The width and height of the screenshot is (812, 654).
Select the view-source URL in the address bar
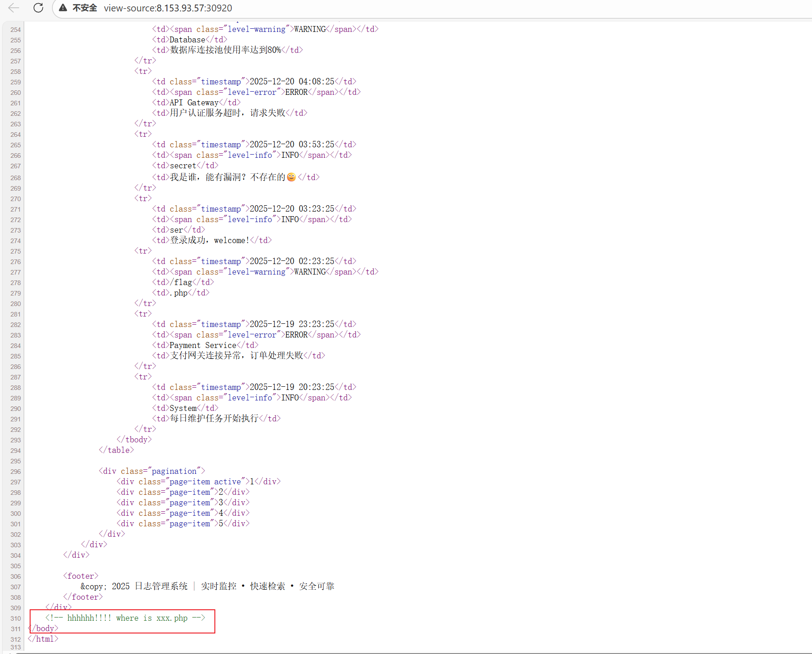(168, 8)
